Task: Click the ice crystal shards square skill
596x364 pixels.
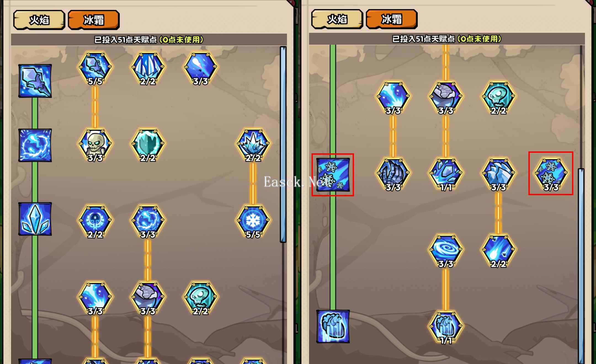Action: coord(35,219)
